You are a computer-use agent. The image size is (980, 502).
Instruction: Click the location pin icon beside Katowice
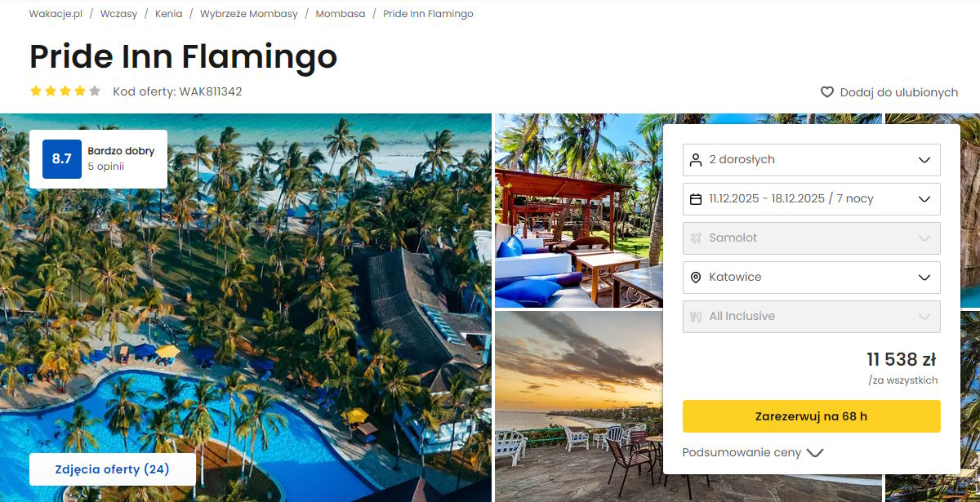click(x=696, y=278)
